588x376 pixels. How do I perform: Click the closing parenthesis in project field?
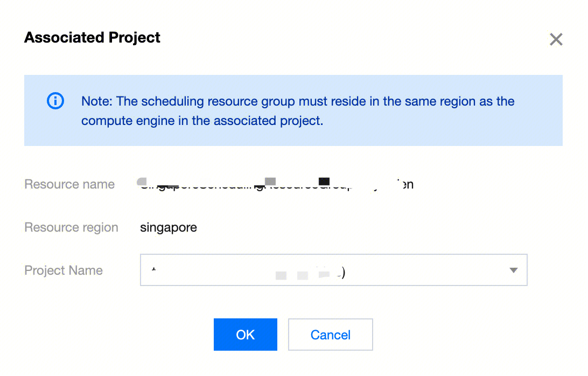point(342,273)
